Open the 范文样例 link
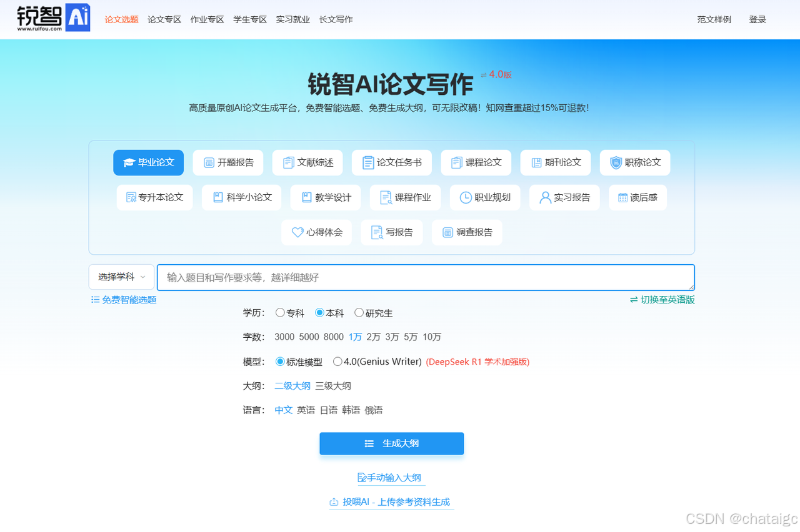The width and height of the screenshot is (800, 532). coord(714,19)
